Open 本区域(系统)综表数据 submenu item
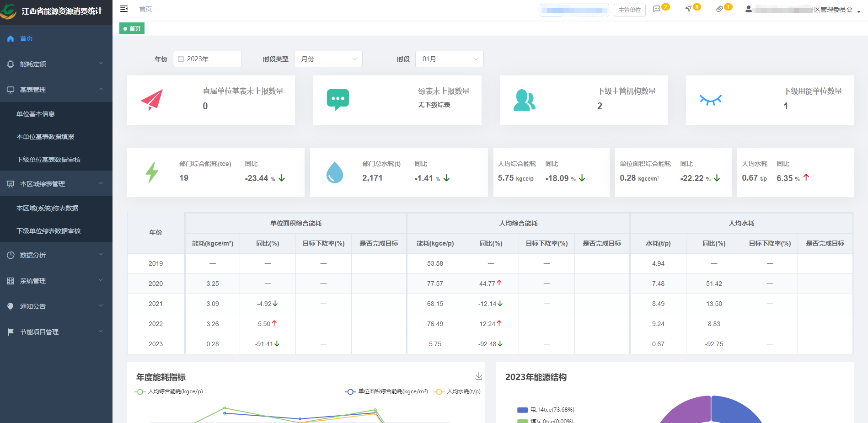Image resolution: width=868 pixels, height=423 pixels. (56, 208)
